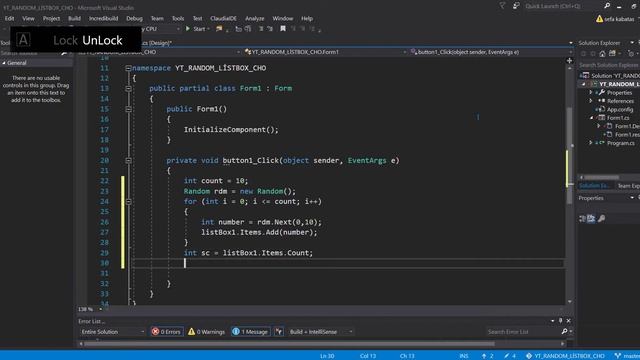The image size is (640, 360).
Task: Select Form1.resx in Solution Explorer
Action: (x=627, y=135)
